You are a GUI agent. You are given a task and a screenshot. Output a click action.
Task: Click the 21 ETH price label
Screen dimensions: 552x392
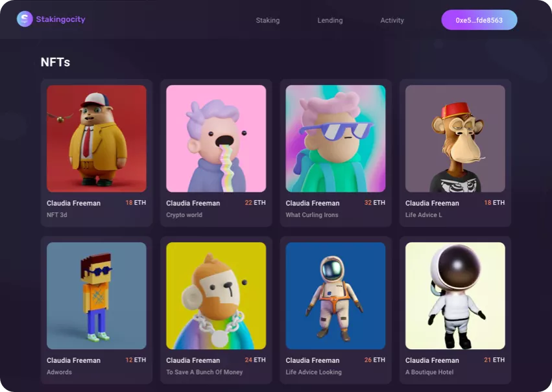point(494,360)
